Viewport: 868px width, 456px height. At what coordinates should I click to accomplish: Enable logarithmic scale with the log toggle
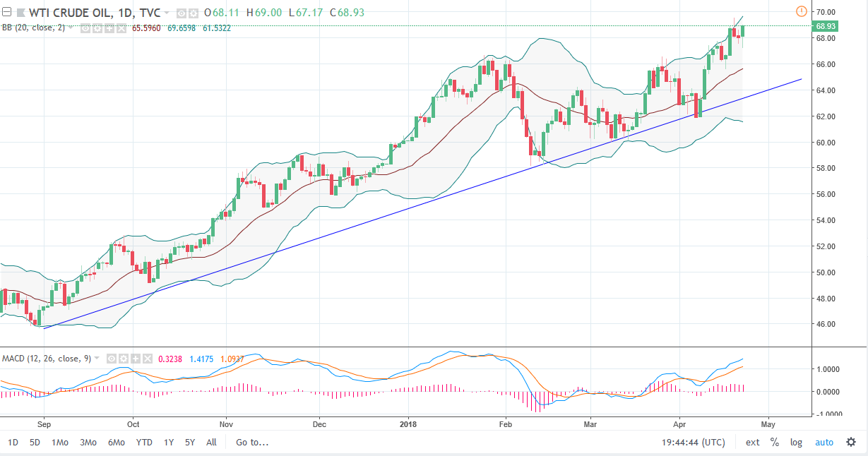tap(796, 442)
